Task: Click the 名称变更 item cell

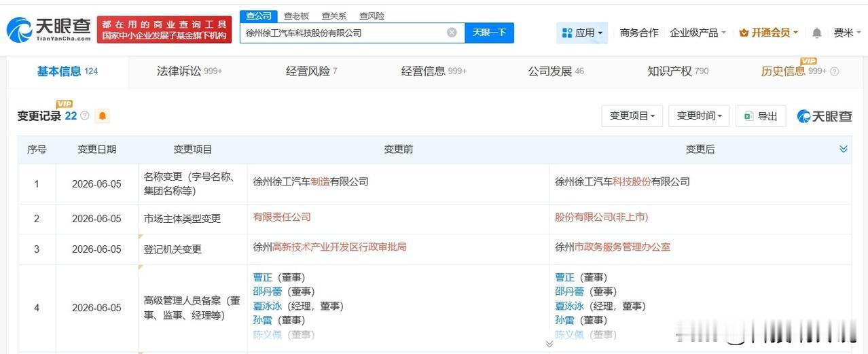Action: [193, 183]
